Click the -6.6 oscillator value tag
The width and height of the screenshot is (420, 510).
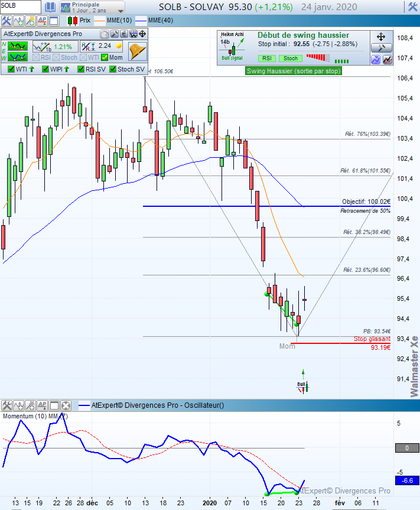coord(406,480)
